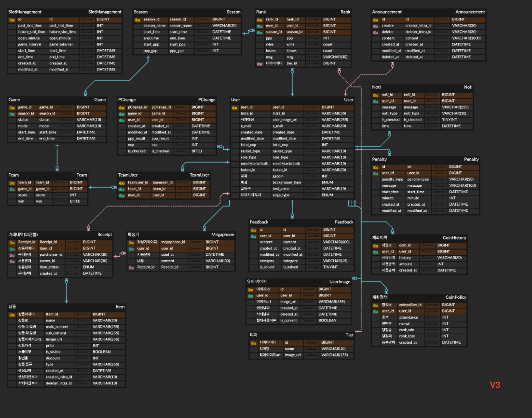532x418 pixels.
Task: Click item_status in the Receipt table
Action: click(49, 267)
